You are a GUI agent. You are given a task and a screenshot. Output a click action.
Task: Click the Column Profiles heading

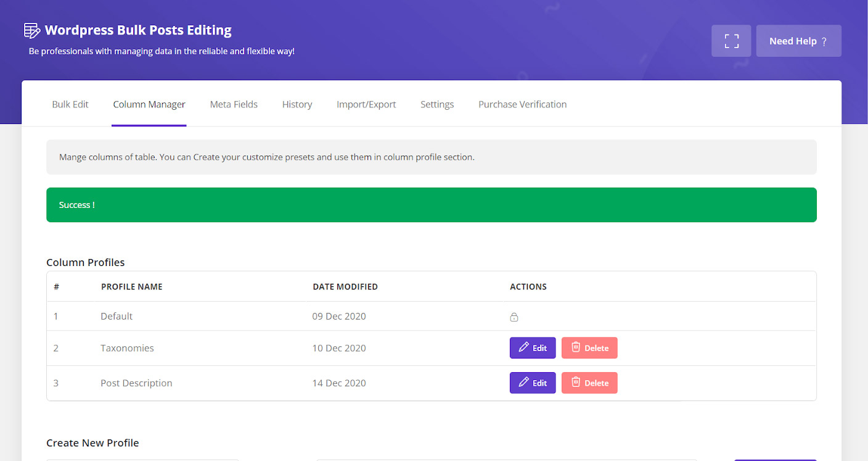click(x=86, y=262)
